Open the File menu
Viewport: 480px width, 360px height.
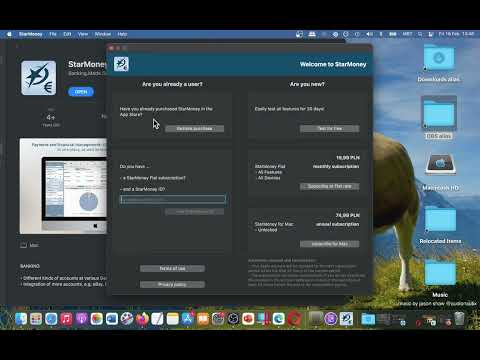coord(53,34)
